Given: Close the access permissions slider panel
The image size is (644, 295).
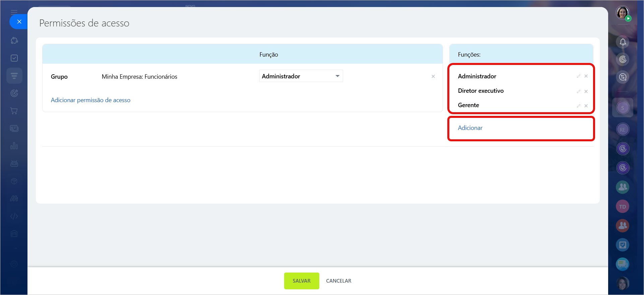Looking at the screenshot, I should (x=19, y=22).
